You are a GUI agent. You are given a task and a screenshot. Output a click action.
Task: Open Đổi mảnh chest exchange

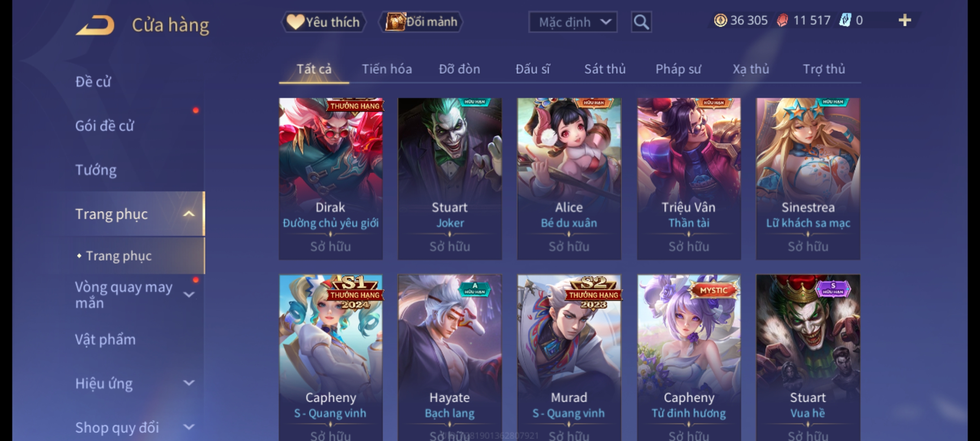point(421,22)
